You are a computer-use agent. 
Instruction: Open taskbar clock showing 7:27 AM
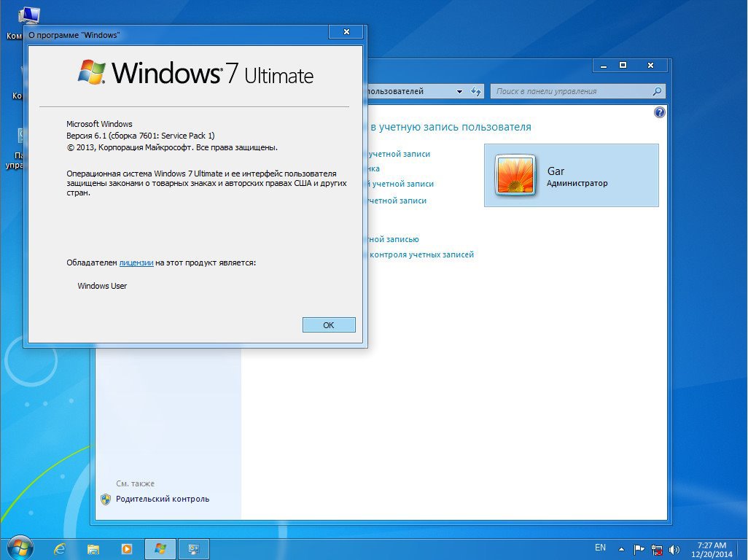[x=712, y=550]
